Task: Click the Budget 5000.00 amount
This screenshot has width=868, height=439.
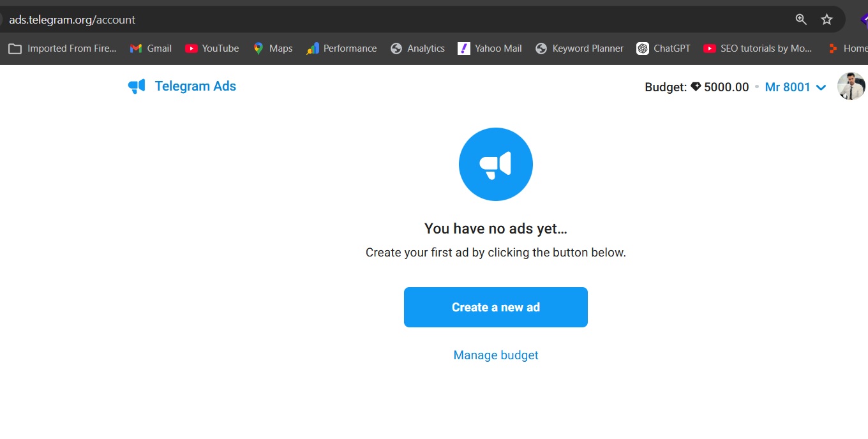Action: 697,87
